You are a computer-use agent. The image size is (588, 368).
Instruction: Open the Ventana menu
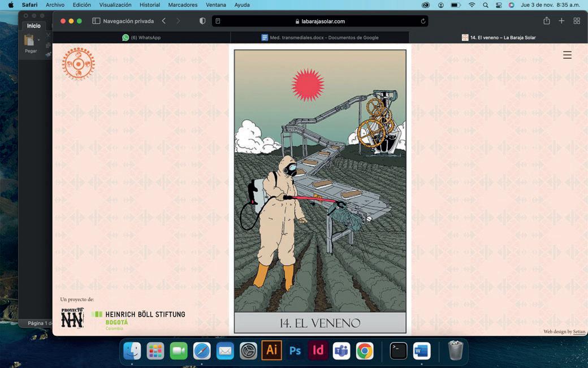tap(216, 5)
